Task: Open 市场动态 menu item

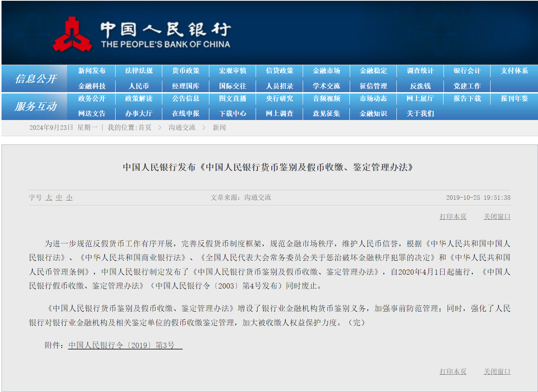Action: [373, 99]
